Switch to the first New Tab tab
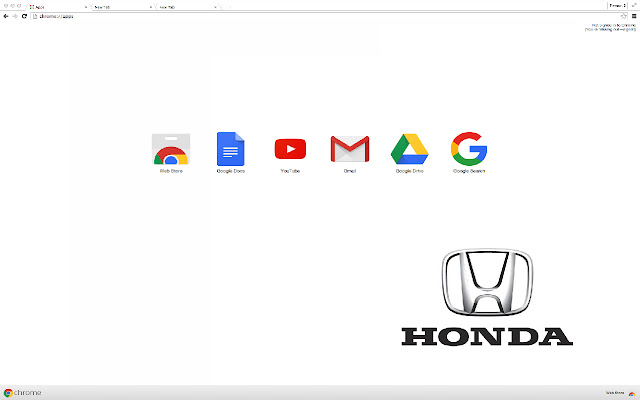 tap(122, 7)
